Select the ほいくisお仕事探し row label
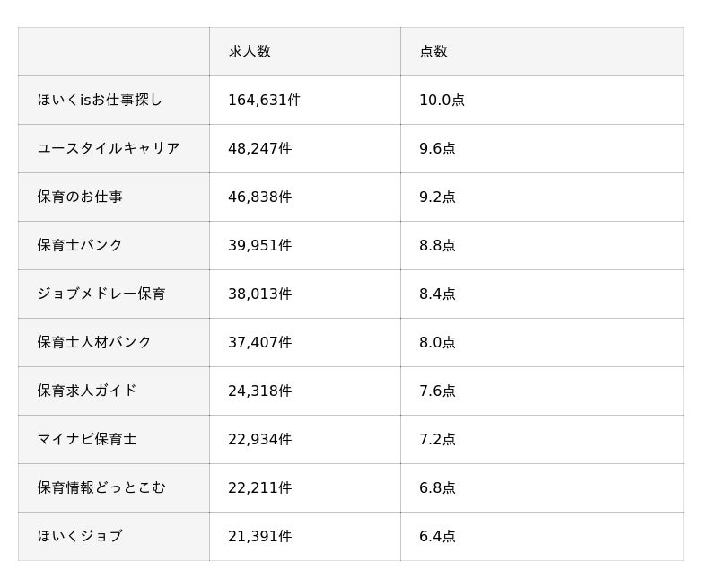Image resolution: width=718 pixels, height=588 pixels. coord(100,101)
